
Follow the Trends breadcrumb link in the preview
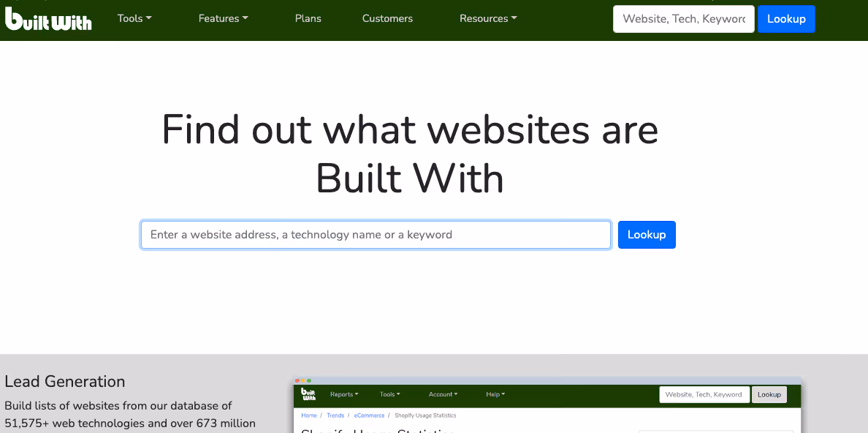335,415
